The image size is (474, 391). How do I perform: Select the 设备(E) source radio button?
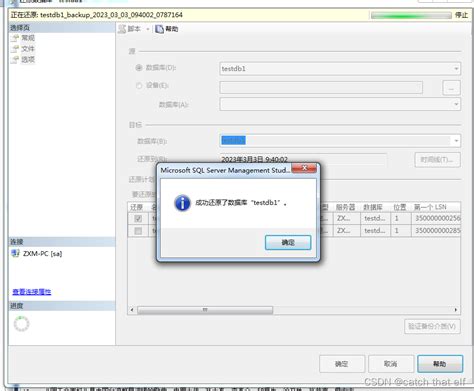click(139, 86)
